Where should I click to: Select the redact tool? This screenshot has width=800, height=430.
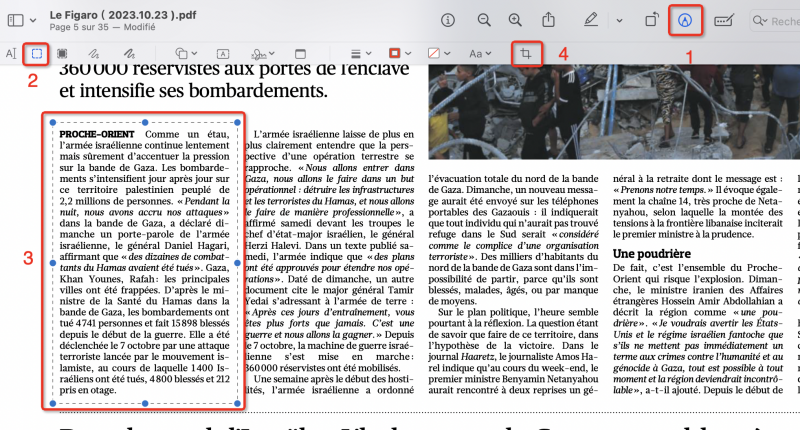(62, 54)
